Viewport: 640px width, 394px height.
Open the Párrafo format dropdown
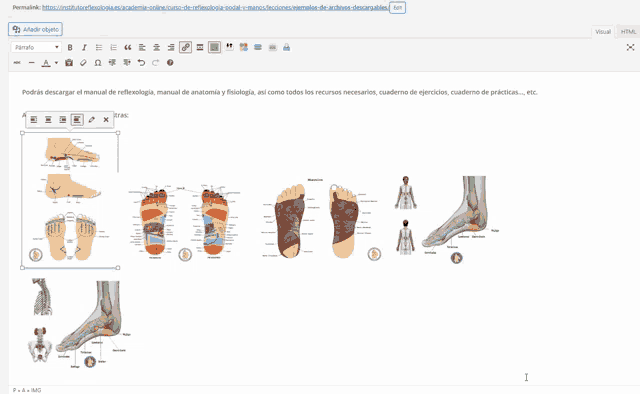[x=36, y=47]
